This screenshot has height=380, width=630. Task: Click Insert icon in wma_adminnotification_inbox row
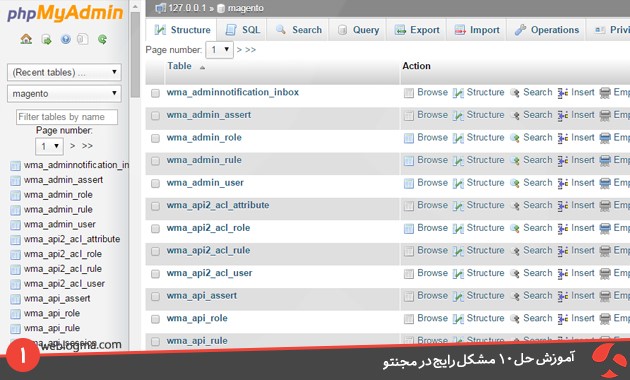563,93
